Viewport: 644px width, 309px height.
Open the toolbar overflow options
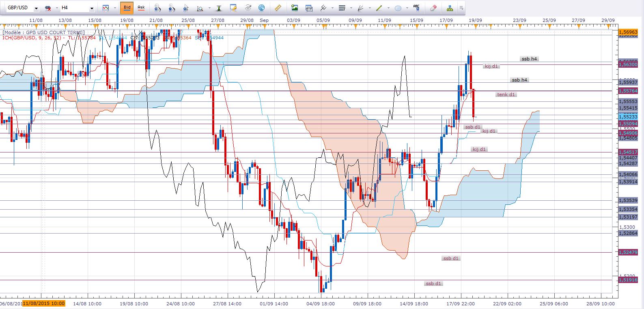click(x=461, y=8)
